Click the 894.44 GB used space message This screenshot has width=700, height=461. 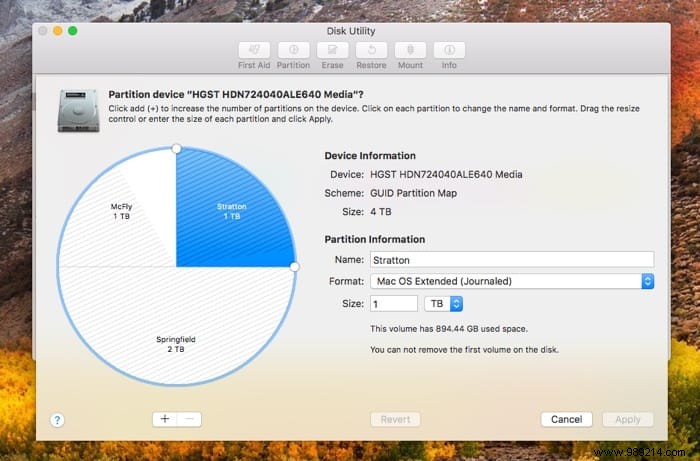(449, 329)
